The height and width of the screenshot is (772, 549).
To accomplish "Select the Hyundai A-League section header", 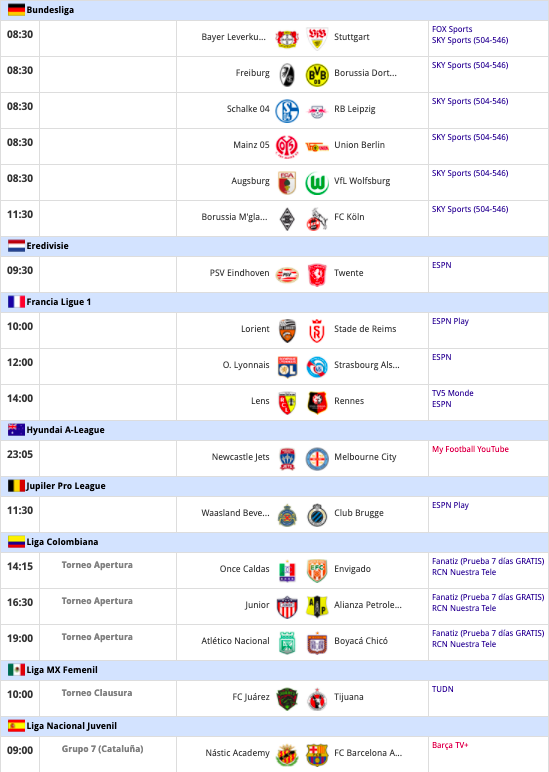I will [274, 430].
